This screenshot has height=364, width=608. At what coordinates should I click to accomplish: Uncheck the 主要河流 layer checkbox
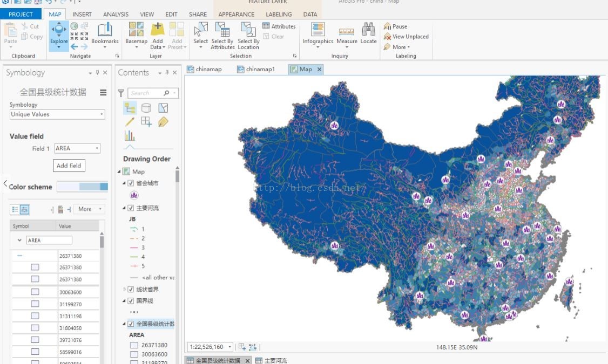131,208
